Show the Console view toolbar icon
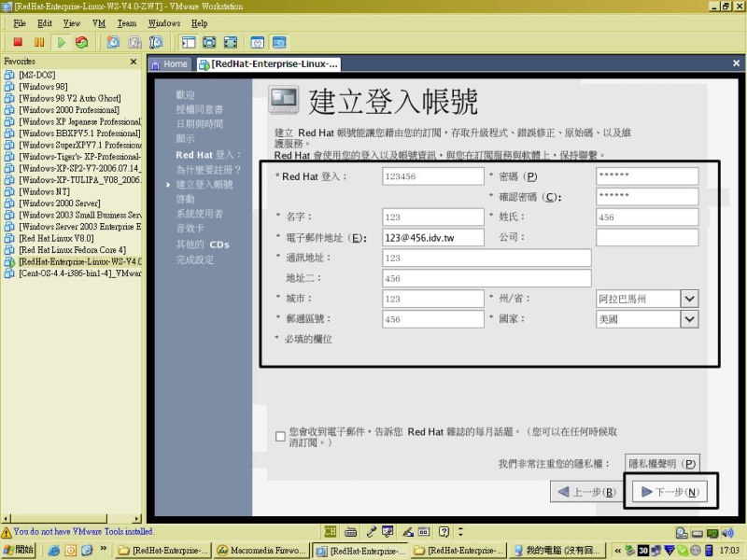This screenshot has width=747, height=560. click(279, 42)
